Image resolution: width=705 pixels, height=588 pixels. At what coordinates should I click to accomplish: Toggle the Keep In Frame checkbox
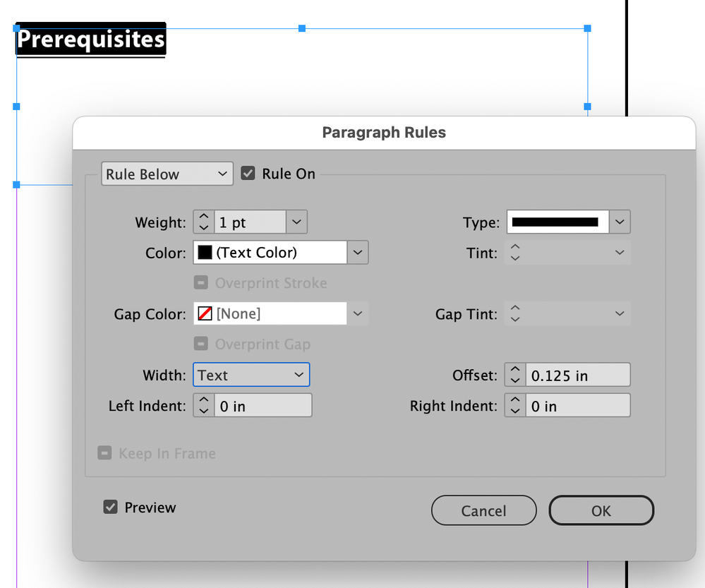coord(105,453)
